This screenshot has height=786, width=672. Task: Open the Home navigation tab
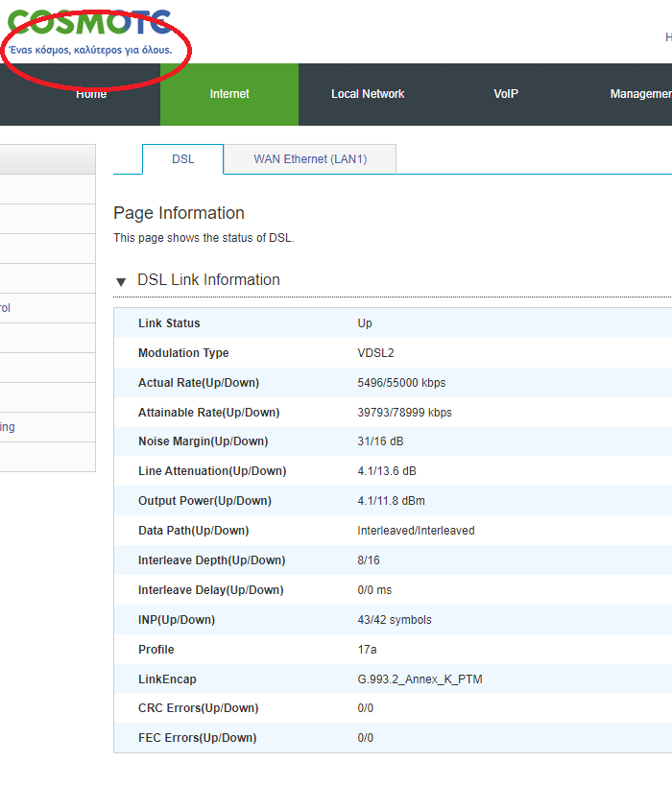(x=91, y=94)
